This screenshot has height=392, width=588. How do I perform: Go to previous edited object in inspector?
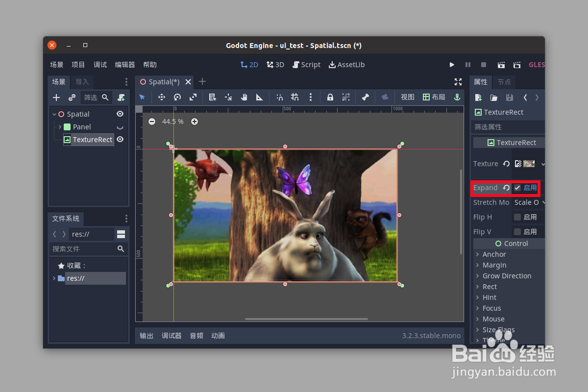click(x=525, y=98)
